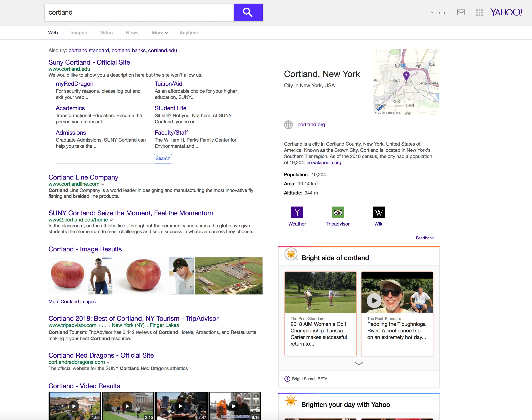532x420 pixels.
Task: Open the TripAdvisor Cortland tourism result
Action: tap(133, 318)
